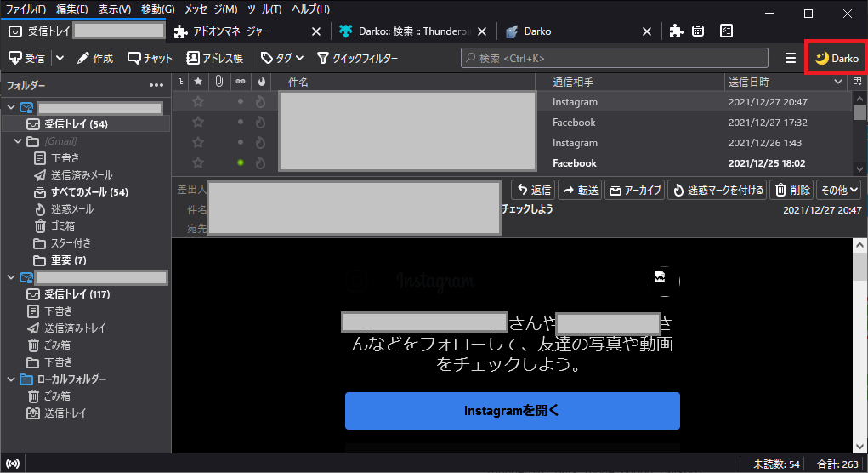The width and height of the screenshot is (868, 473).
Task: Click 削除 delete button
Action: (x=791, y=190)
